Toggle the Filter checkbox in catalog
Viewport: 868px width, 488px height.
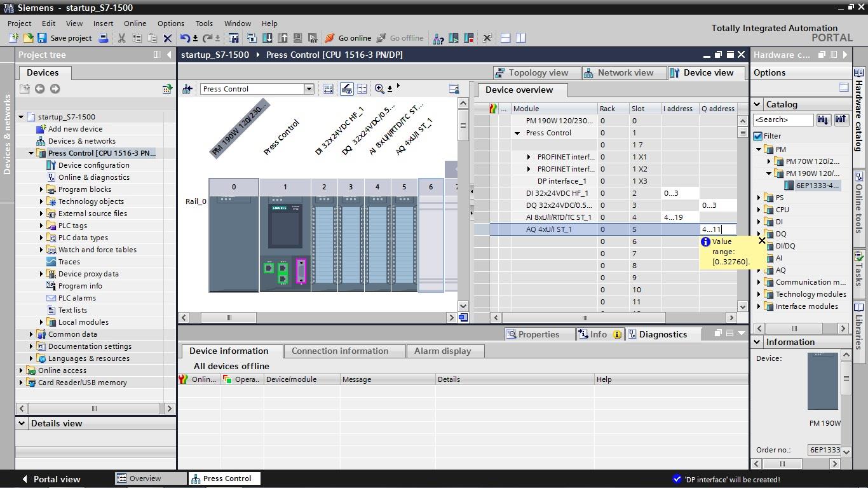click(758, 136)
